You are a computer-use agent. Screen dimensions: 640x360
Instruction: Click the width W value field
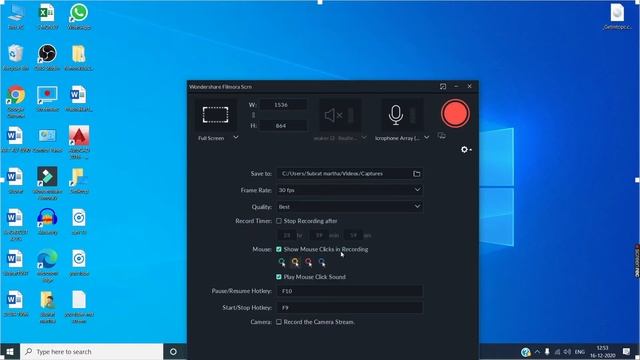click(283, 105)
